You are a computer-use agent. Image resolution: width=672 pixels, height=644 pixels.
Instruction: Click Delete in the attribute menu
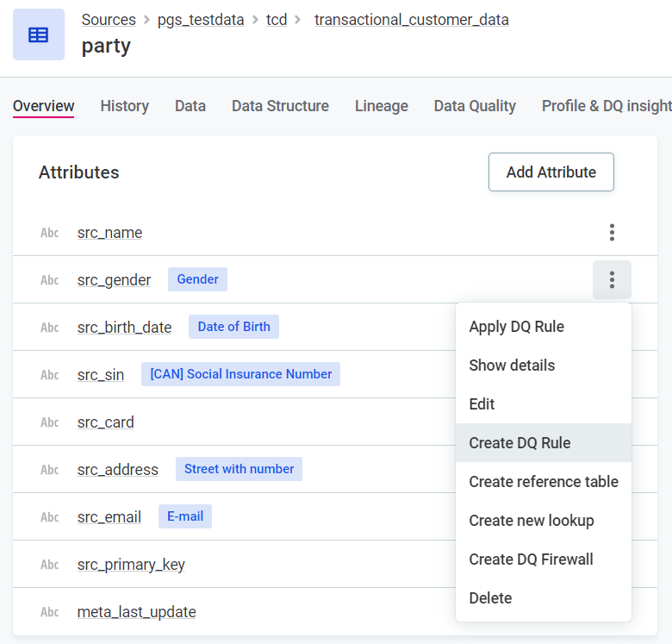point(490,598)
